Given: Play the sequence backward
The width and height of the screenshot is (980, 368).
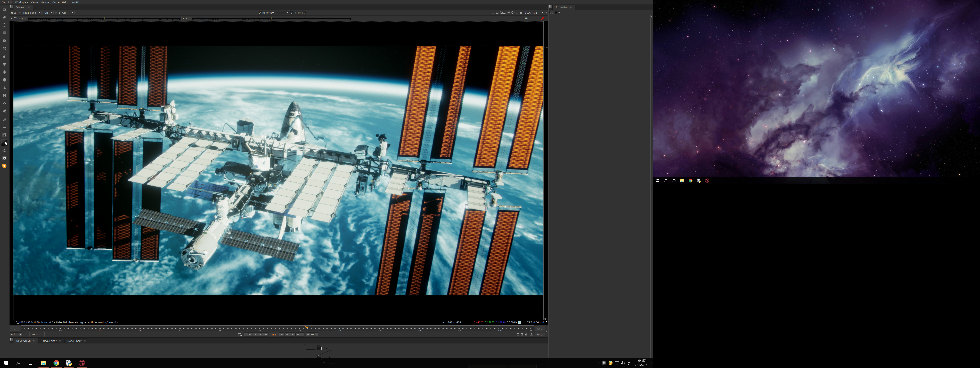Looking at the screenshot, I should coord(266,334).
